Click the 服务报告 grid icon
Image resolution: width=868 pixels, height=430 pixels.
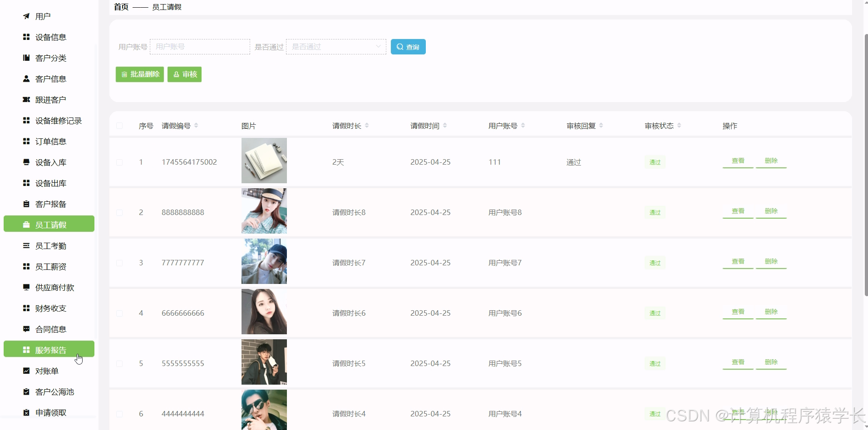[26, 350]
